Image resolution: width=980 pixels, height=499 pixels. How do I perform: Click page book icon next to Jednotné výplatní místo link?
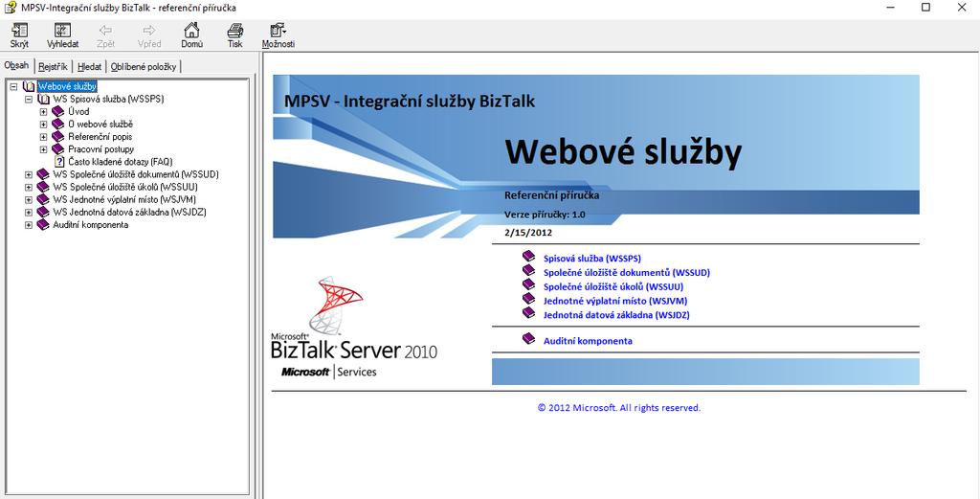[x=528, y=300]
